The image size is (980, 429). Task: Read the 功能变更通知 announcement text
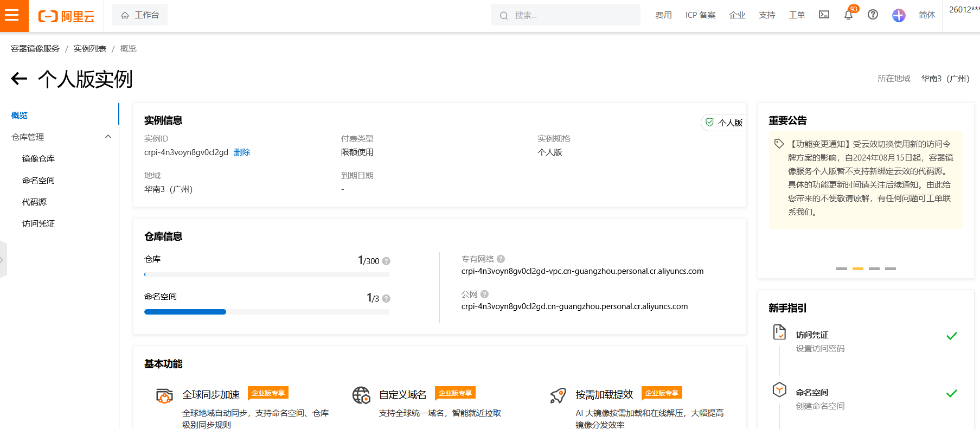click(870, 178)
